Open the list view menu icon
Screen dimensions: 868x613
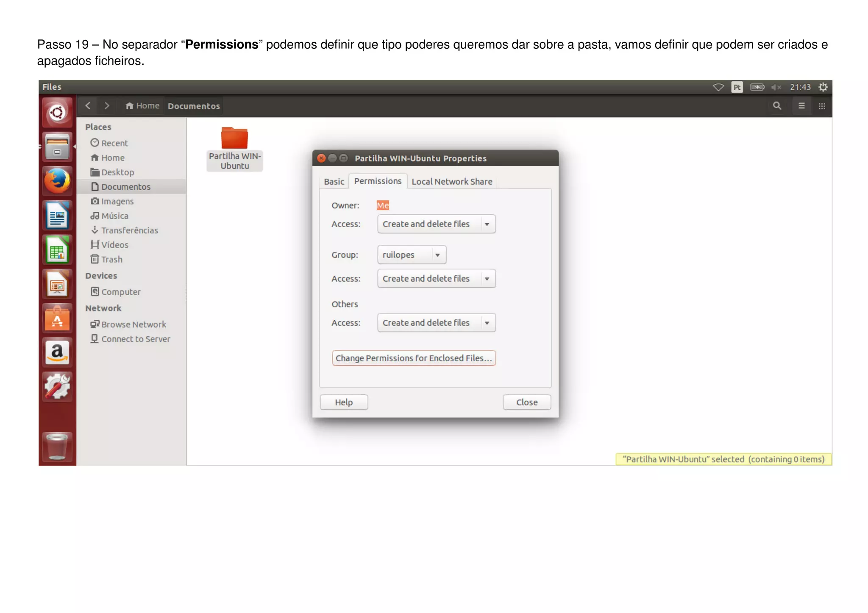click(x=801, y=106)
